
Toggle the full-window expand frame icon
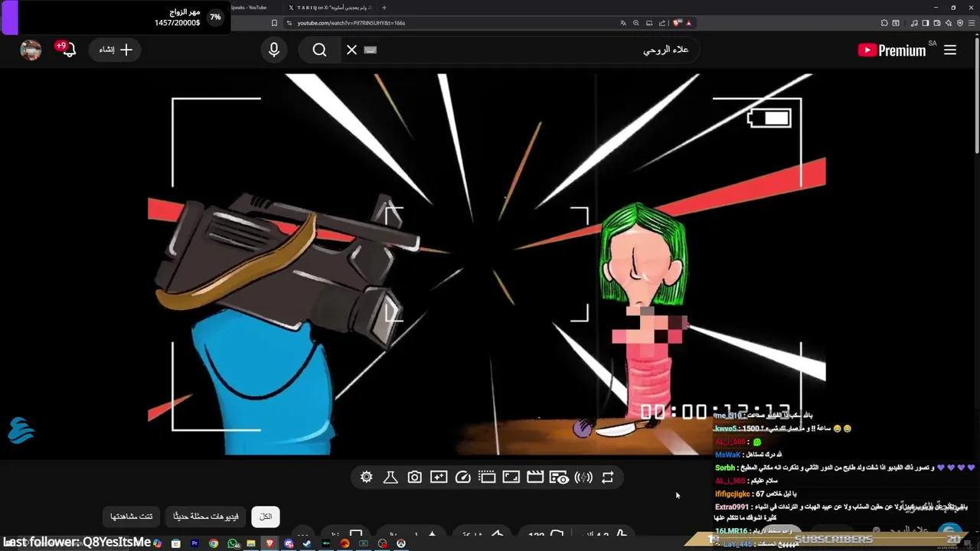pyautogui.click(x=511, y=478)
